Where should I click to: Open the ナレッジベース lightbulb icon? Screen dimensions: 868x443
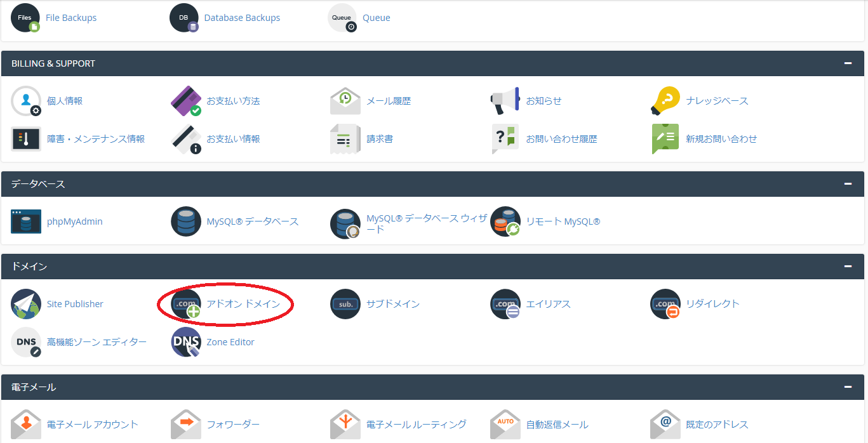coord(665,101)
